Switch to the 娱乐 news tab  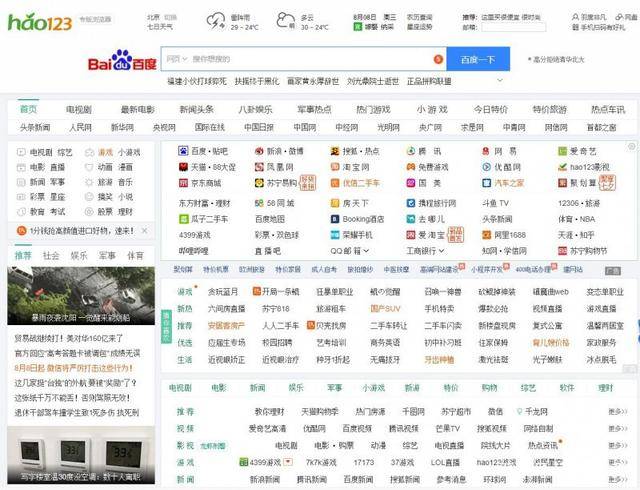[x=79, y=256]
